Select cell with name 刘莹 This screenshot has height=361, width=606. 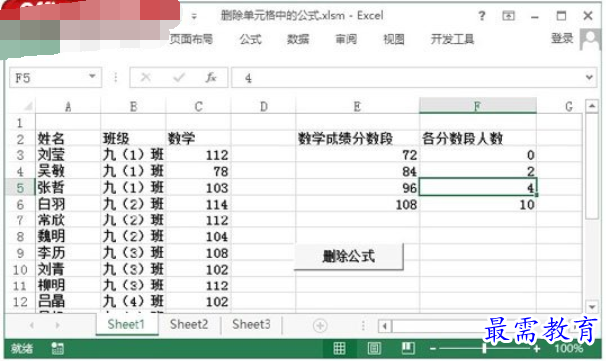(x=68, y=155)
